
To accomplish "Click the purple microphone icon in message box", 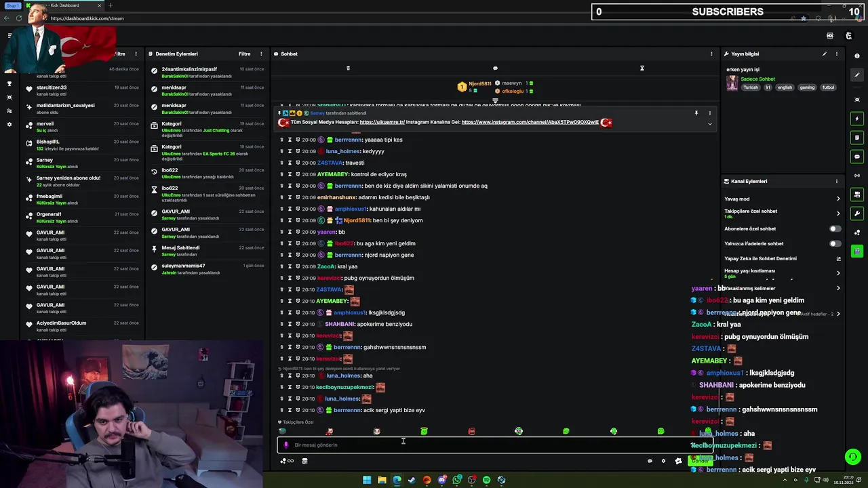I will point(286,445).
